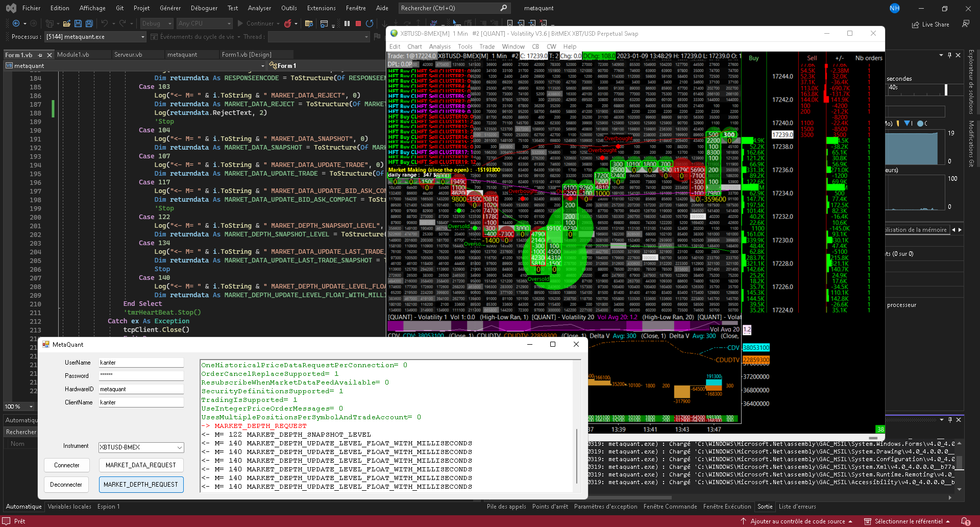Image resolution: width=980 pixels, height=527 pixels.
Task: Open the Déboguer menu
Action: (x=204, y=8)
